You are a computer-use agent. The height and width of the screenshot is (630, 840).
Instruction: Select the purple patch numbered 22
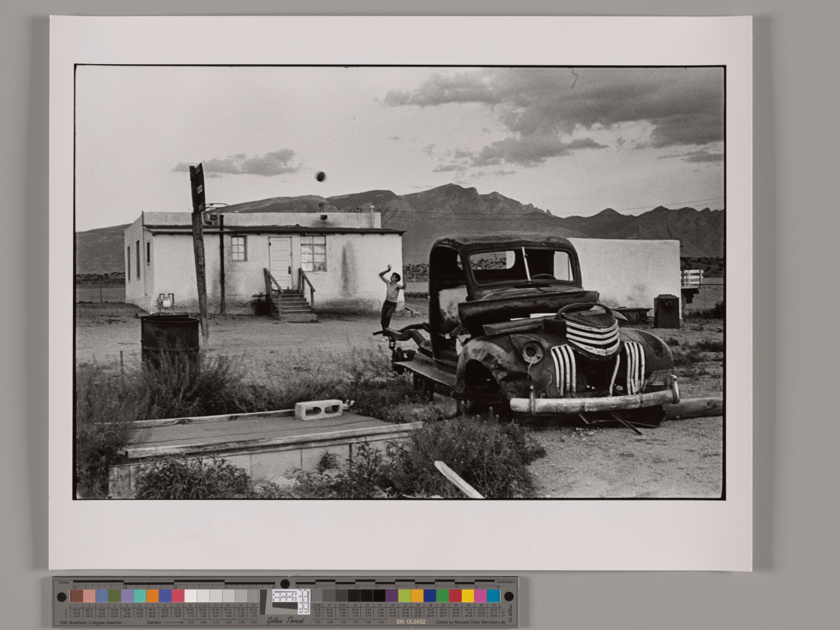pyautogui.click(x=391, y=596)
